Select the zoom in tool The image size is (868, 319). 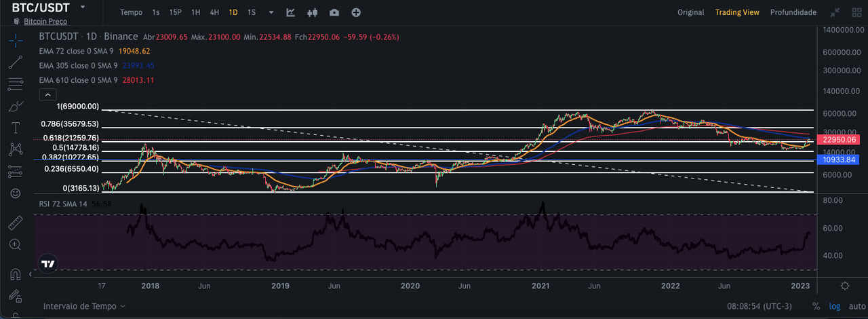click(15, 244)
